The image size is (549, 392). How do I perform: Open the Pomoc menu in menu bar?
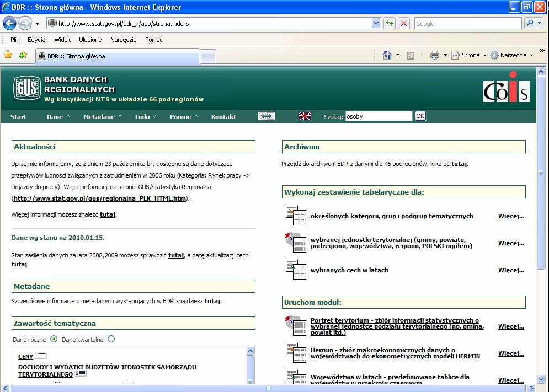(x=154, y=40)
